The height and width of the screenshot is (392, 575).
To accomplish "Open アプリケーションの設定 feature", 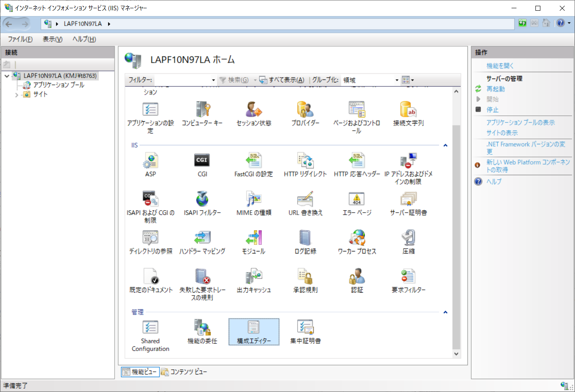I will 150,117.
